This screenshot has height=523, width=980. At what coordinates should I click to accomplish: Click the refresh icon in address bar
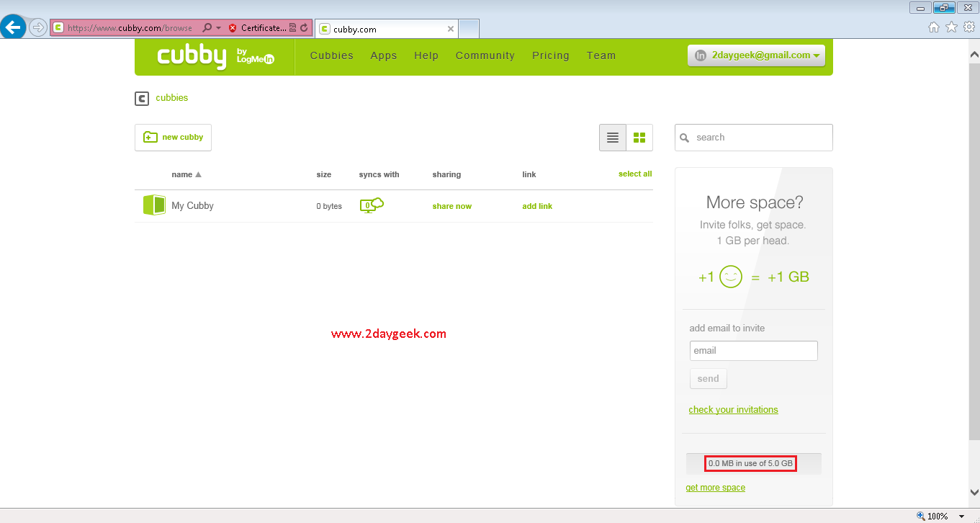(x=304, y=28)
